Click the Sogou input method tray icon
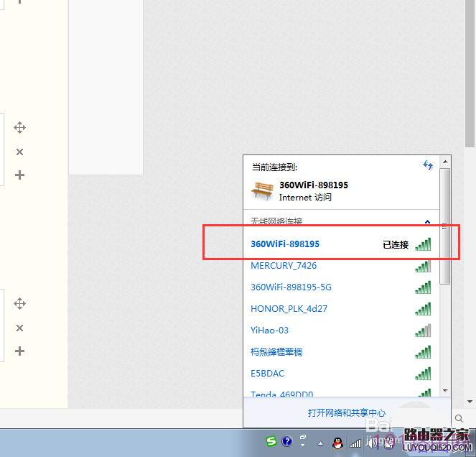 [x=271, y=441]
